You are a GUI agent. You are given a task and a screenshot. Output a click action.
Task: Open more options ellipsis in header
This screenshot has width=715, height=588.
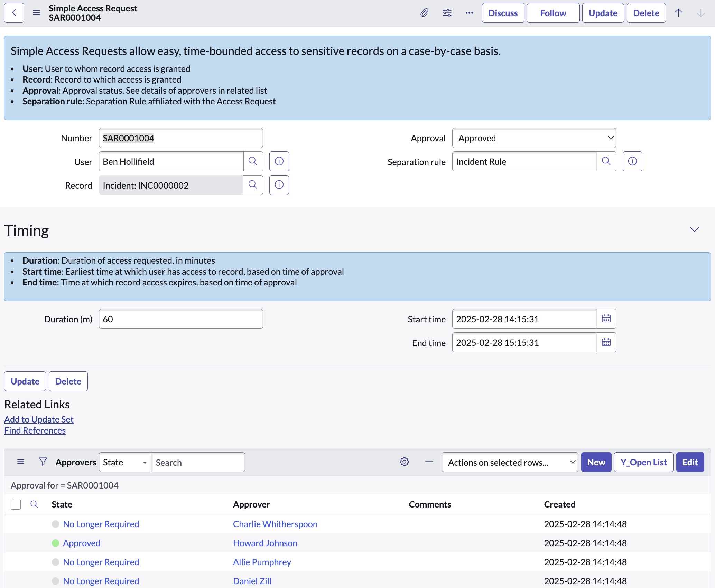tap(469, 13)
